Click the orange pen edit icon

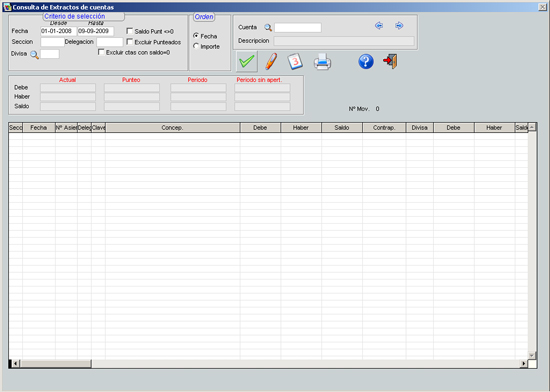271,61
